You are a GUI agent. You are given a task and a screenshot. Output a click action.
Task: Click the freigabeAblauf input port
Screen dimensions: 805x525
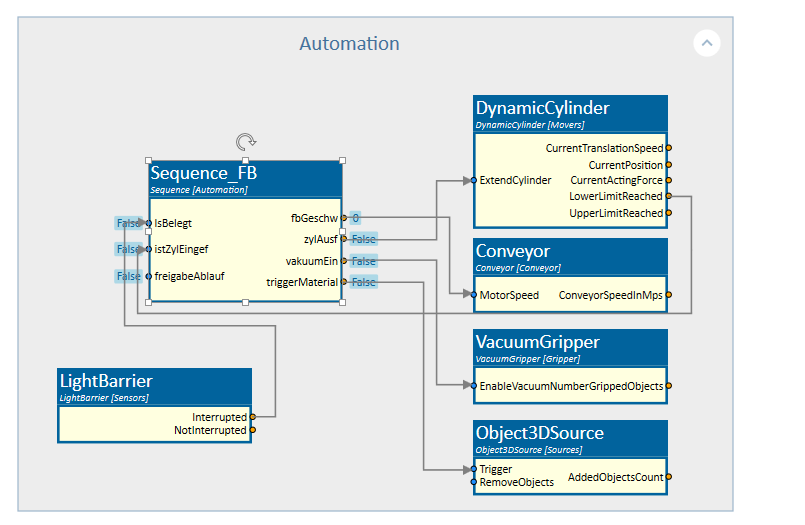pos(149,276)
